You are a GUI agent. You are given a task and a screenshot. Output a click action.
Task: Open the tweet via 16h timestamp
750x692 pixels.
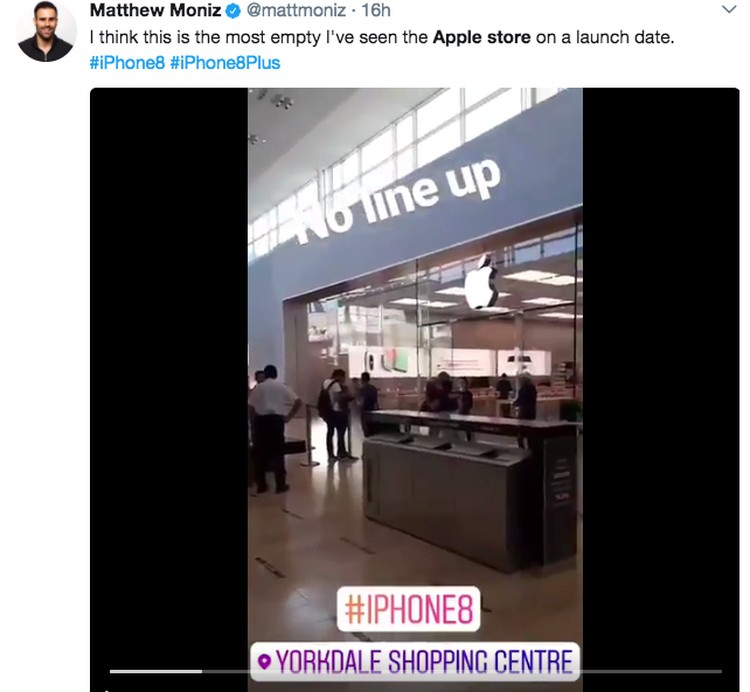pos(375,10)
